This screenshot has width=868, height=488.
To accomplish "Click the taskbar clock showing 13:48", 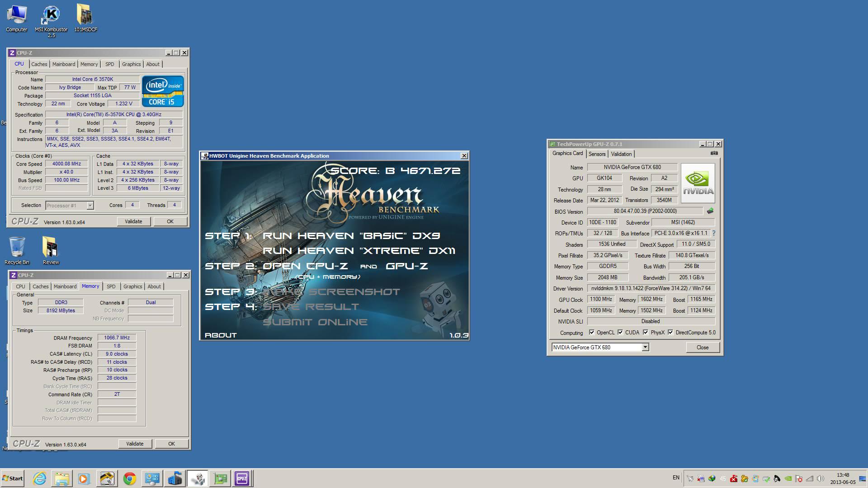I will (x=843, y=479).
